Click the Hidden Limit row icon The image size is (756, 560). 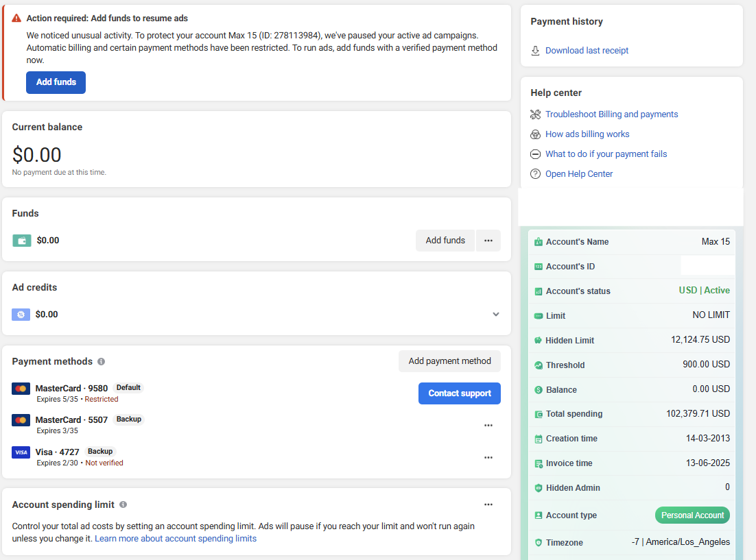tap(538, 341)
